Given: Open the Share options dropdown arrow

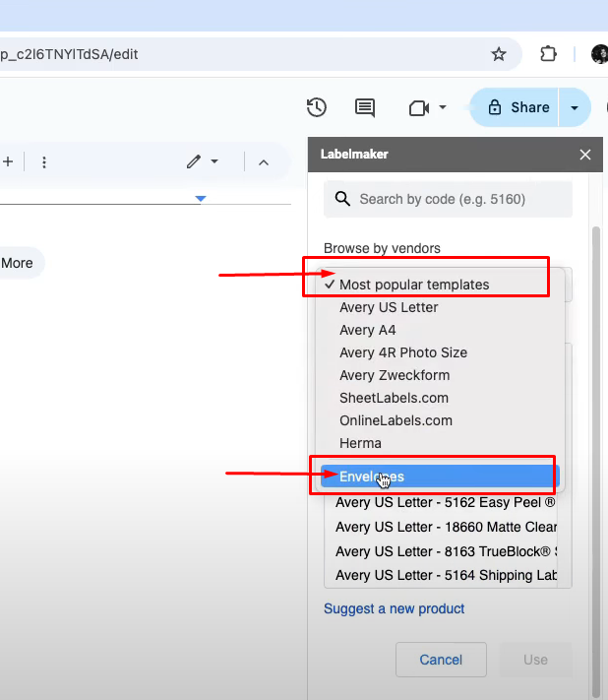Looking at the screenshot, I should tap(575, 107).
